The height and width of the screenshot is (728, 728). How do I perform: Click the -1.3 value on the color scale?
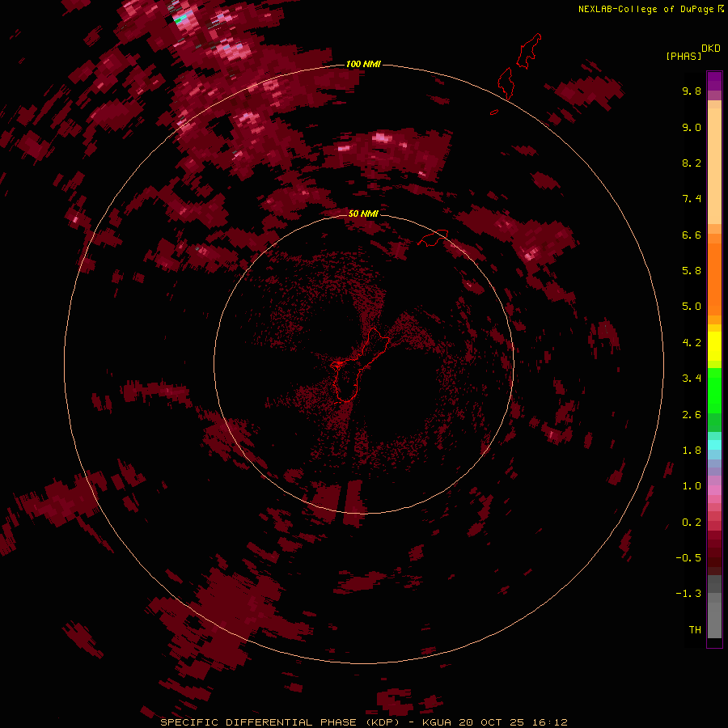[x=688, y=594]
